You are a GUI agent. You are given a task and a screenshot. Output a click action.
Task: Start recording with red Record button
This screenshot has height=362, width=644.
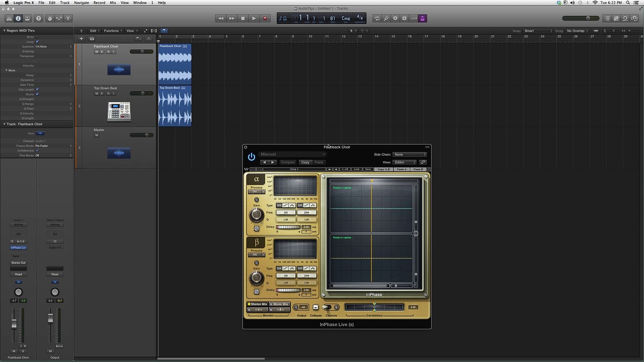point(265,19)
